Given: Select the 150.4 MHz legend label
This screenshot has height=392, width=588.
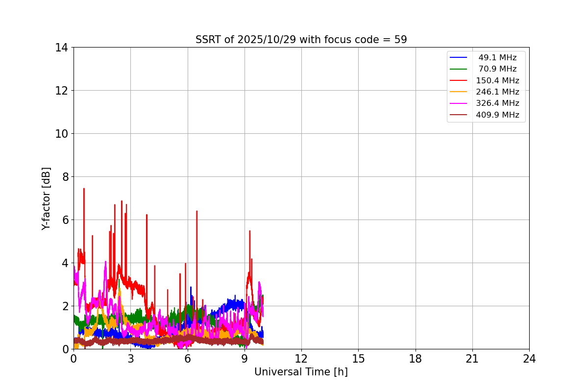Looking at the screenshot, I should pos(497,80).
